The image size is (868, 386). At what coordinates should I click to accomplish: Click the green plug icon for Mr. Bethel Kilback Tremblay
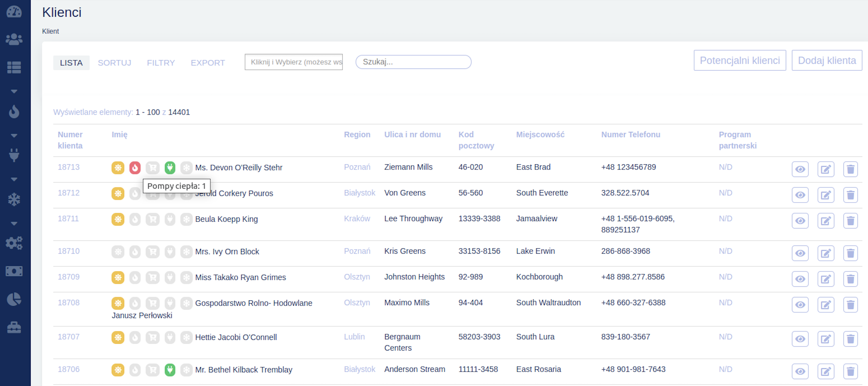(x=170, y=370)
